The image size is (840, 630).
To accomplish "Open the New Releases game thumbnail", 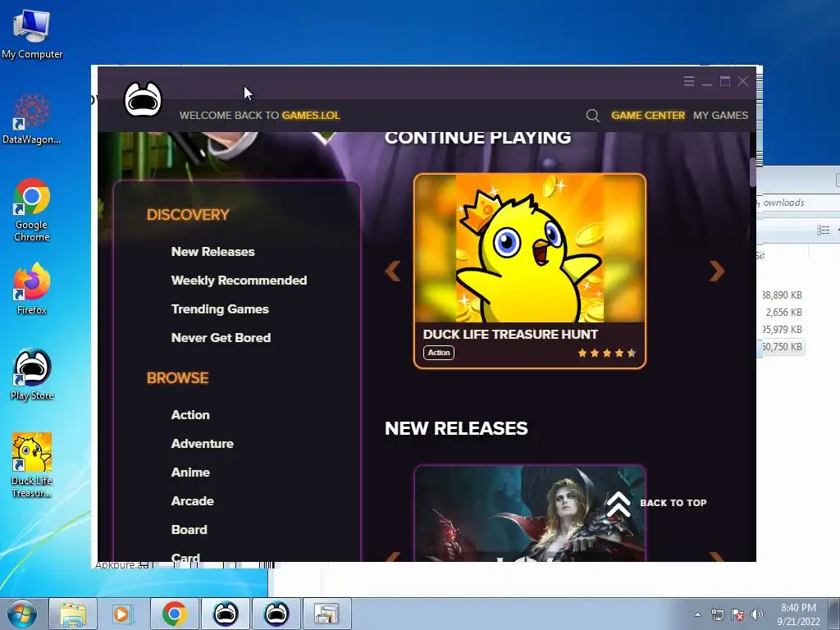I will coord(530,514).
